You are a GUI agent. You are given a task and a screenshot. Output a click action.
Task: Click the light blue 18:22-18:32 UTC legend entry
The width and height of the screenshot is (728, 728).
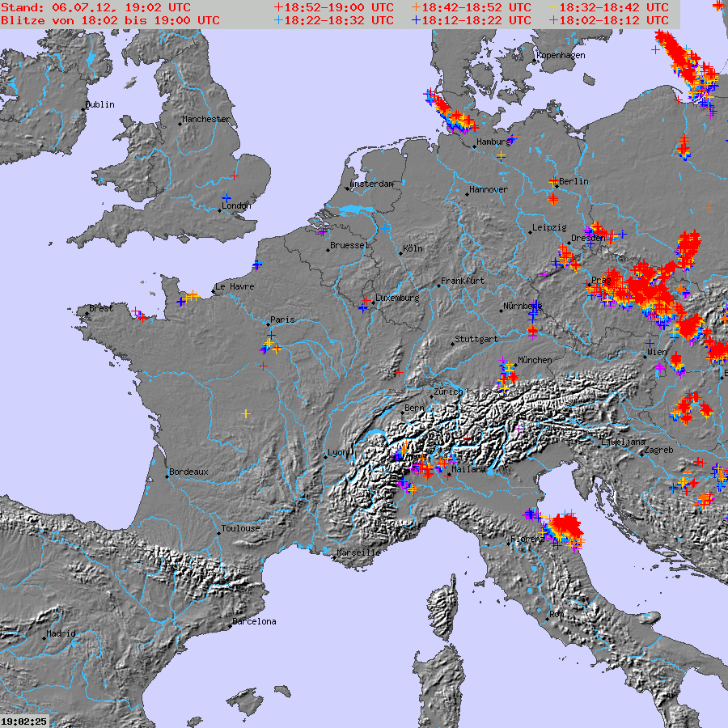tap(334, 20)
